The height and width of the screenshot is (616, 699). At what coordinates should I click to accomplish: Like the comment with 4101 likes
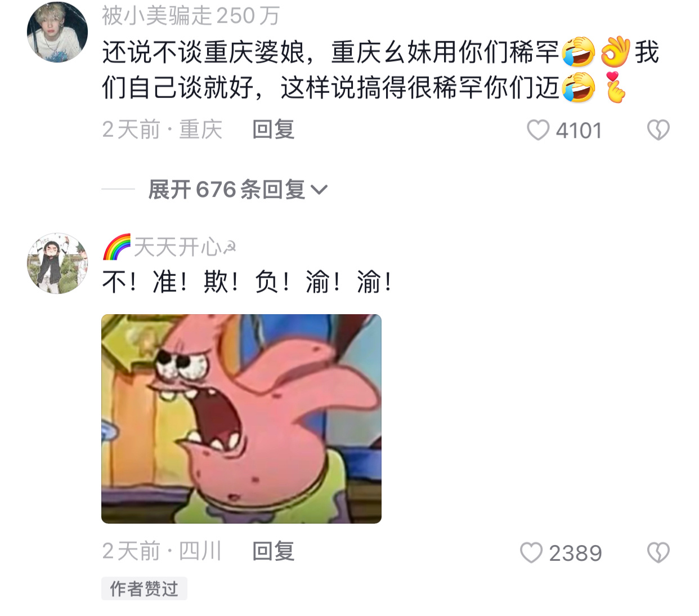(x=537, y=130)
